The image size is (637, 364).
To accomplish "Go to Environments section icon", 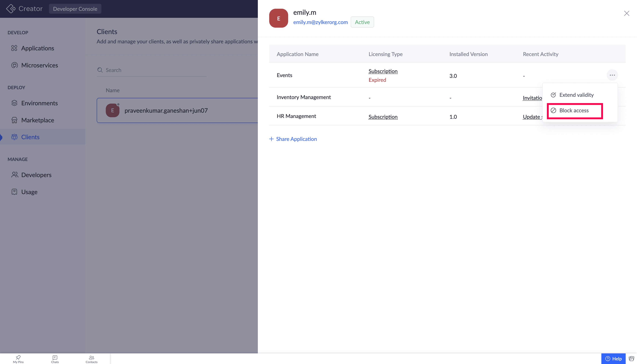I will pyautogui.click(x=14, y=103).
